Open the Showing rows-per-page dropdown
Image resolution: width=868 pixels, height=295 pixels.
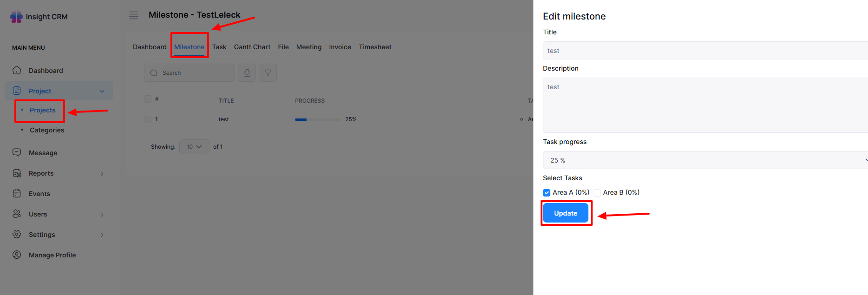pyautogui.click(x=194, y=147)
